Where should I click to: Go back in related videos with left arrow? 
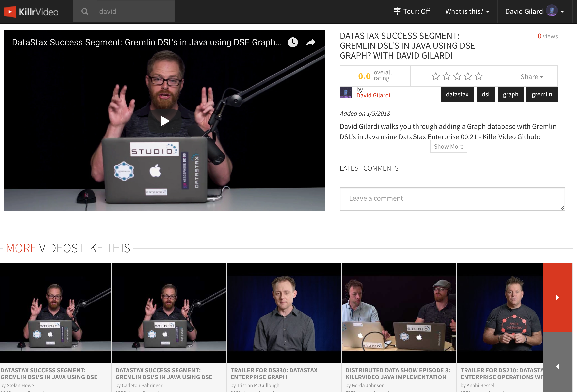pos(557,366)
